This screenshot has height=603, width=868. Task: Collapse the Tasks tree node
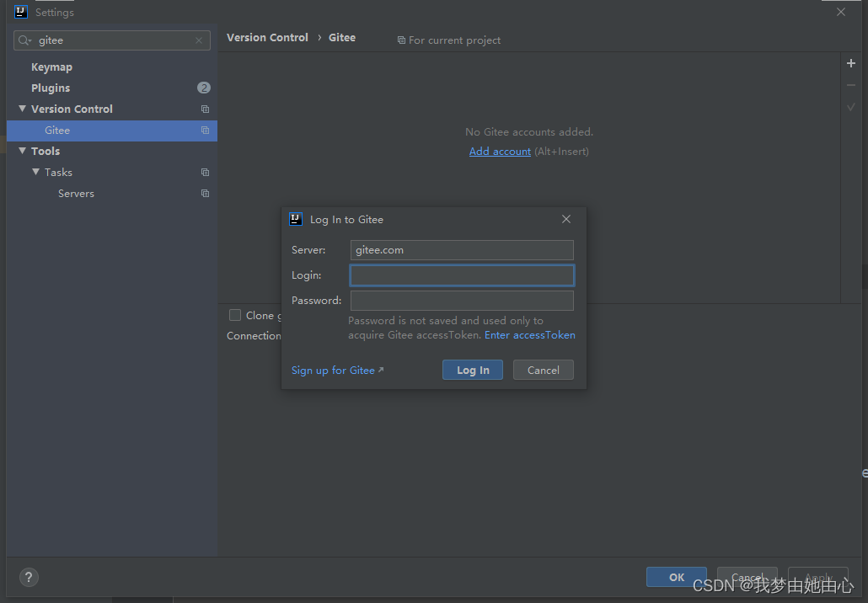pyautogui.click(x=36, y=172)
